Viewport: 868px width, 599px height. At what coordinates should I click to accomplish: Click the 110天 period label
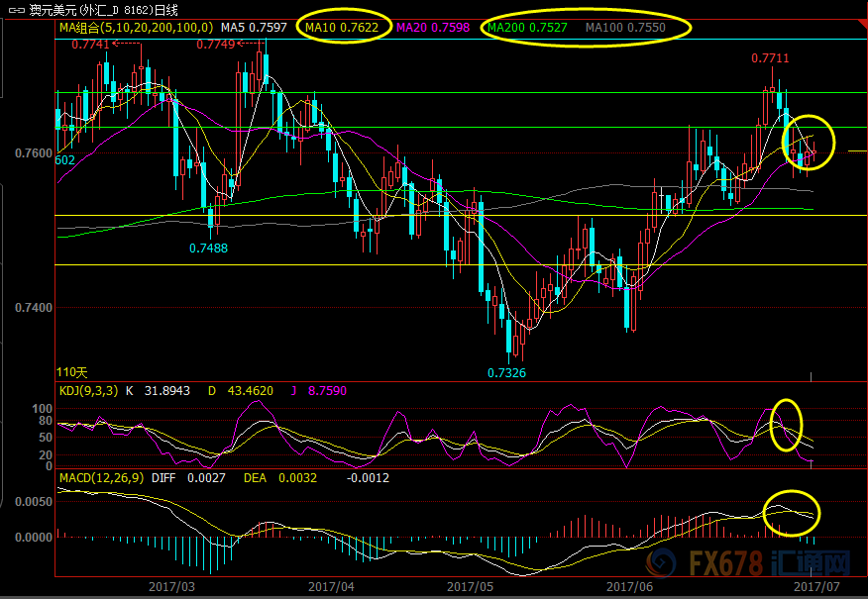coord(72,372)
